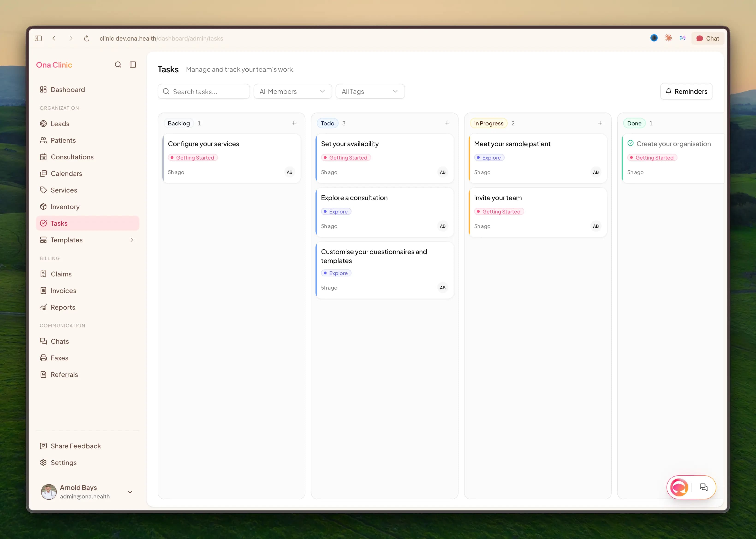
Task: Reload the page
Action: click(x=87, y=38)
